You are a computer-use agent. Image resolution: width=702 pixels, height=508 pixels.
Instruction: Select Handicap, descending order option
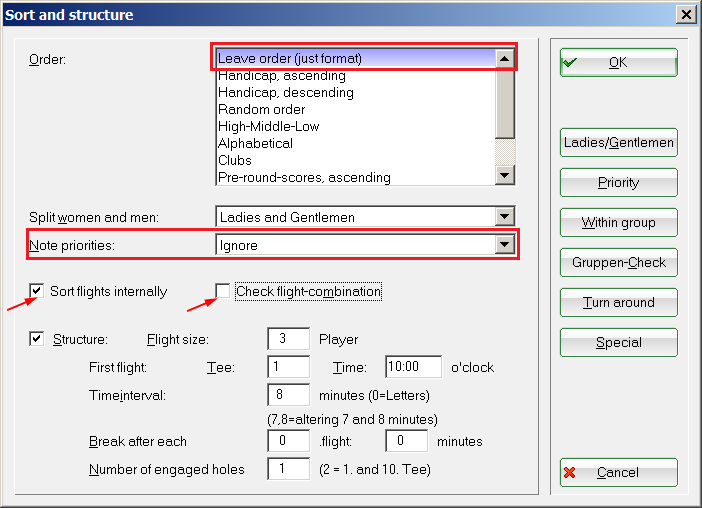coord(356,92)
